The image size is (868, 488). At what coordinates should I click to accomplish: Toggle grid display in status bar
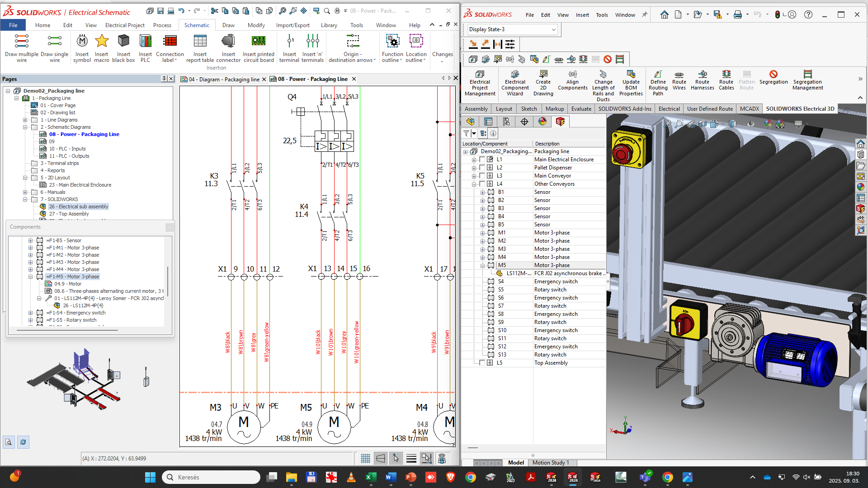365,459
